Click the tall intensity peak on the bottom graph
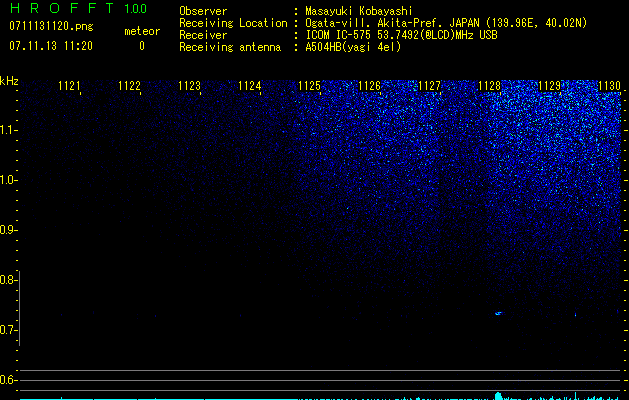The width and height of the screenshot is (629, 400). (499, 396)
